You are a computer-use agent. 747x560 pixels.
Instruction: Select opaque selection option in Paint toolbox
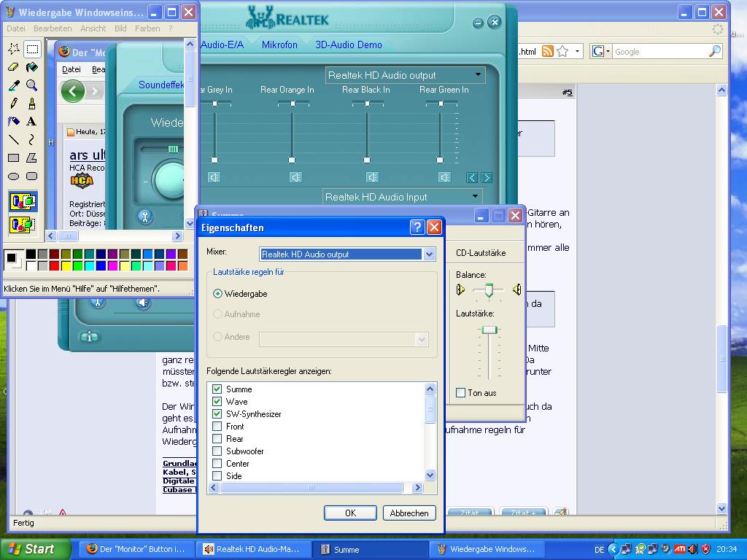23,201
